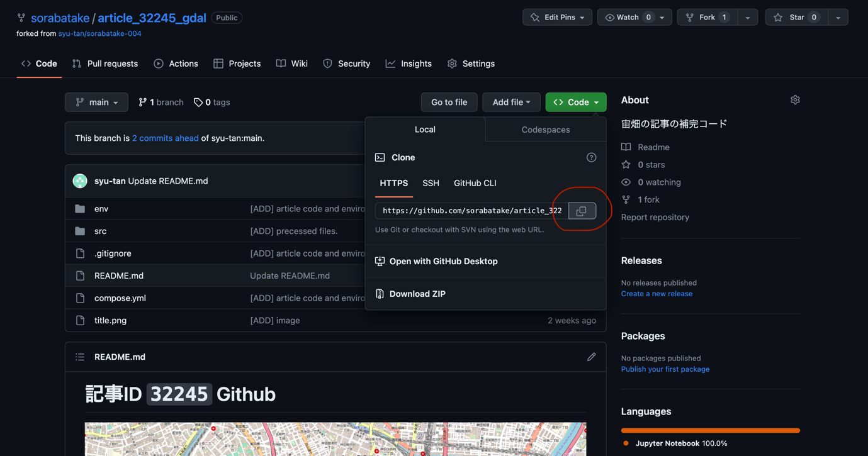The width and height of the screenshot is (868, 456).
Task: Fork this repository
Action: coord(707,18)
